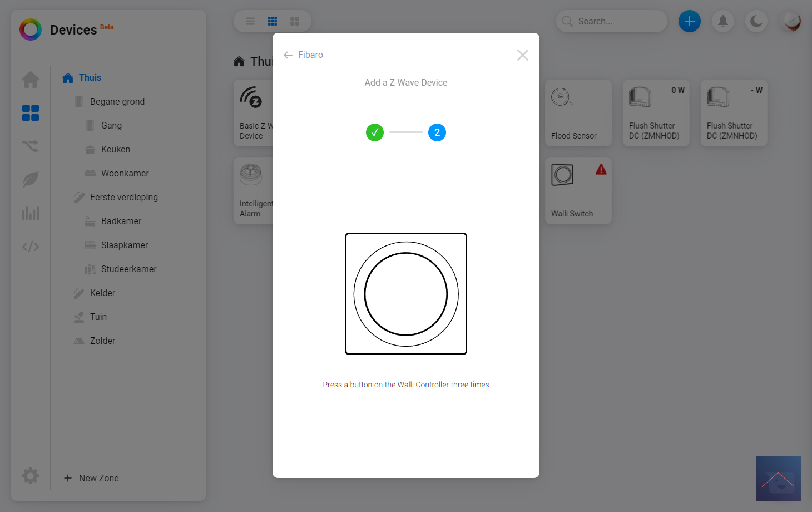
Task: Open the Settings gear icon
Action: point(31,475)
